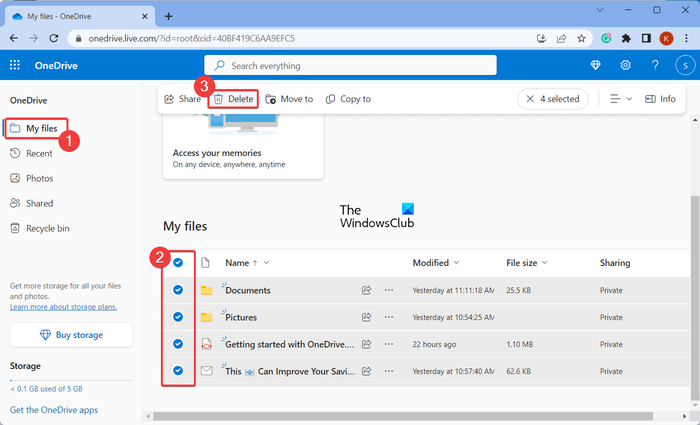Click the OneDrive logo text in header

[x=56, y=65]
